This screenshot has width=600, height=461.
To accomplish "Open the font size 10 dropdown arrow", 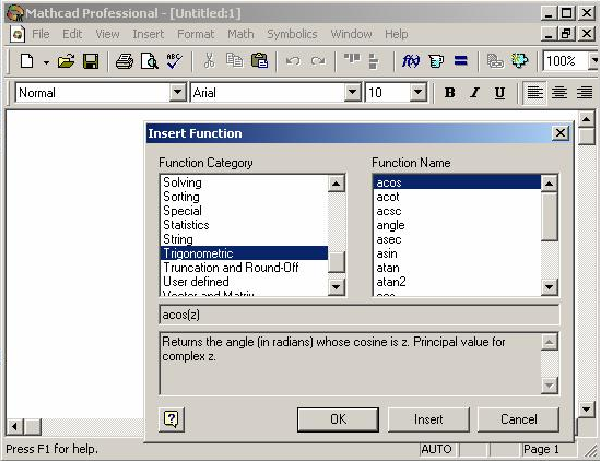I will click(x=418, y=92).
